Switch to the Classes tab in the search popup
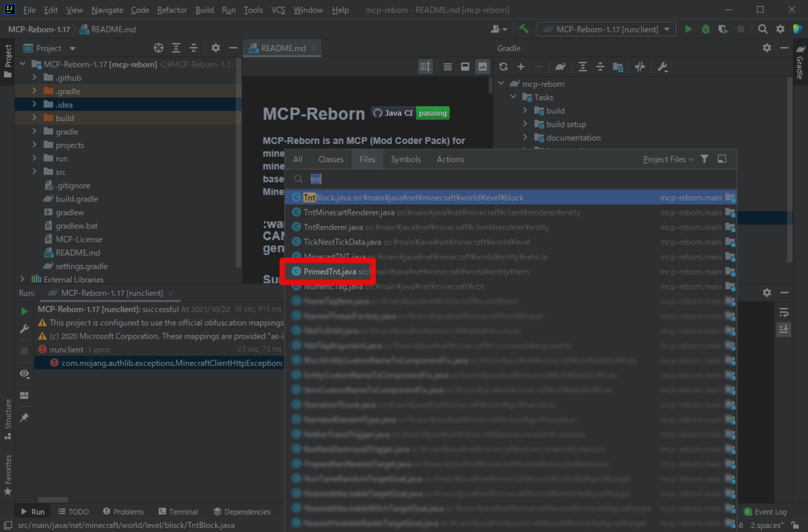Screen dimensions: 808x532 (x=331, y=159)
